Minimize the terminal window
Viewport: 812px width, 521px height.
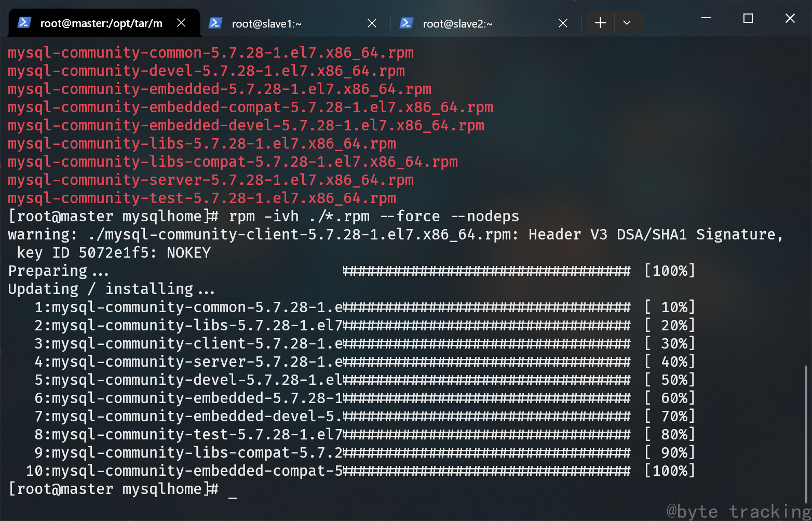(706, 18)
